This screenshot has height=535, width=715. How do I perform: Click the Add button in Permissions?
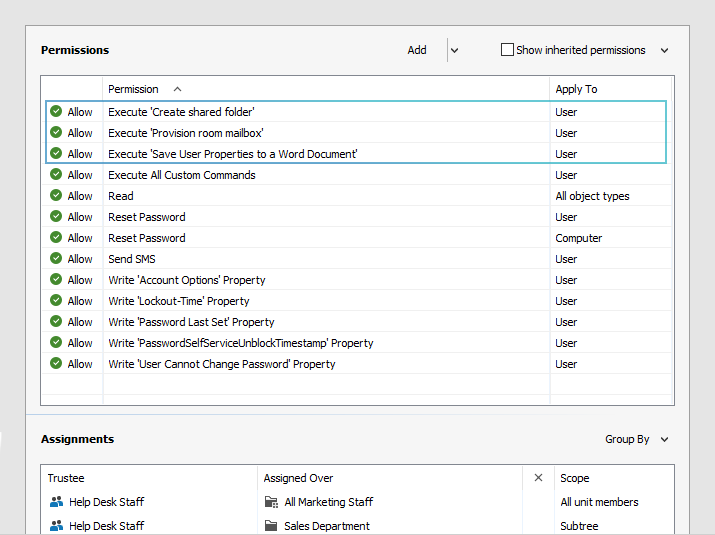(x=417, y=50)
